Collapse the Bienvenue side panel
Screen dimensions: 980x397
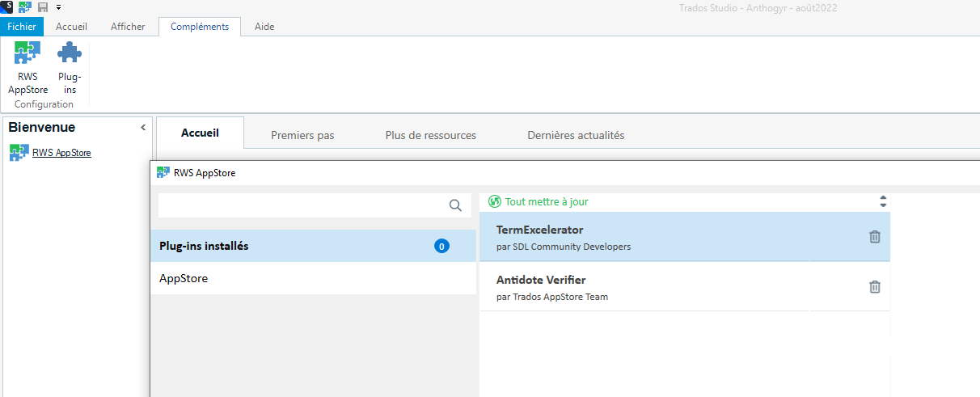click(143, 127)
